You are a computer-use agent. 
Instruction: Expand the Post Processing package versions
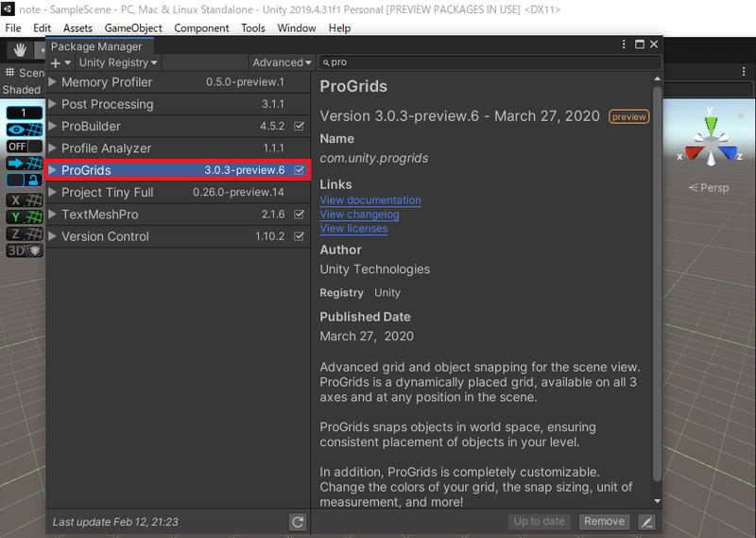point(53,104)
